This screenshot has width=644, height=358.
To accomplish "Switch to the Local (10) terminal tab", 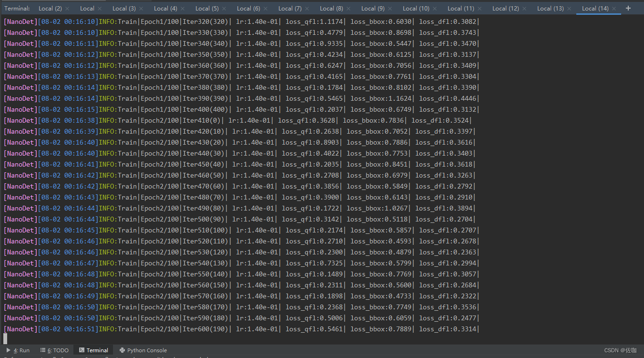I will click(x=416, y=9).
